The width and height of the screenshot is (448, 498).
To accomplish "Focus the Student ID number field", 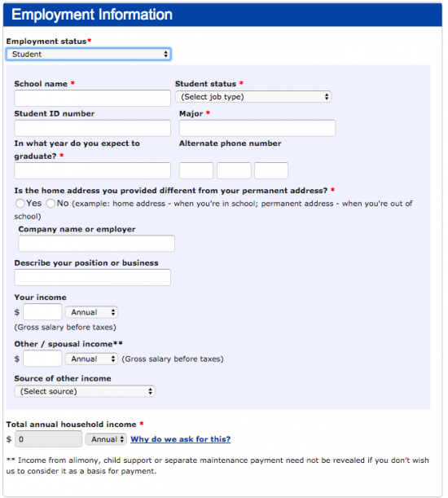I will (92, 128).
